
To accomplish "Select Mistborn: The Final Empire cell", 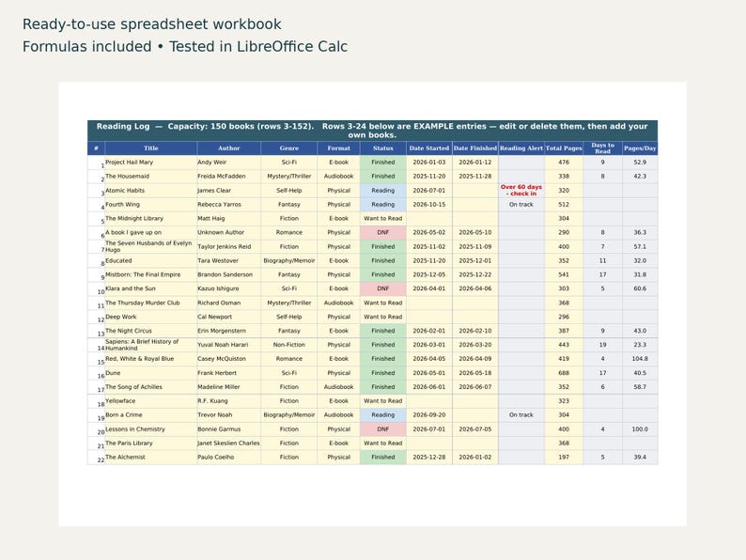I will point(151,274).
